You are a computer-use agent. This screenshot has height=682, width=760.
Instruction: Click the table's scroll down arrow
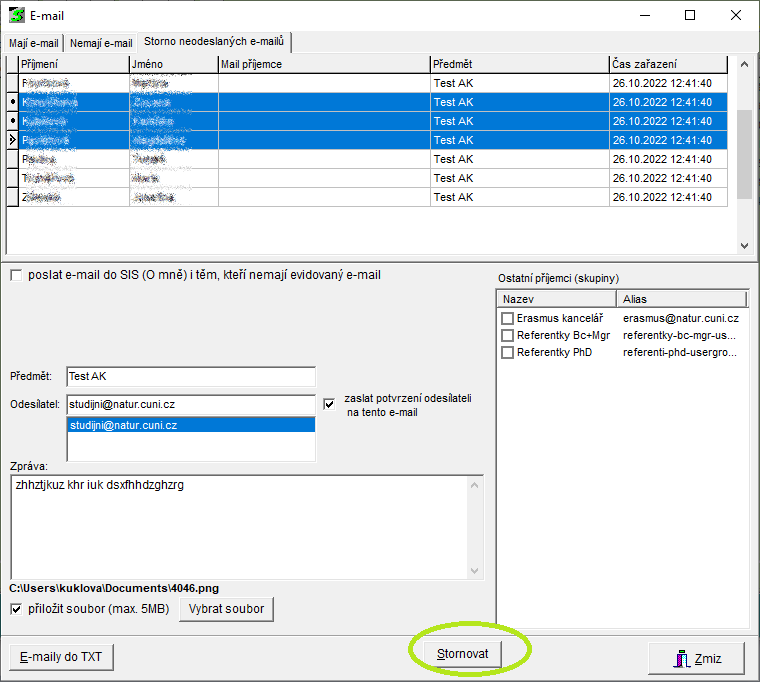(743, 245)
